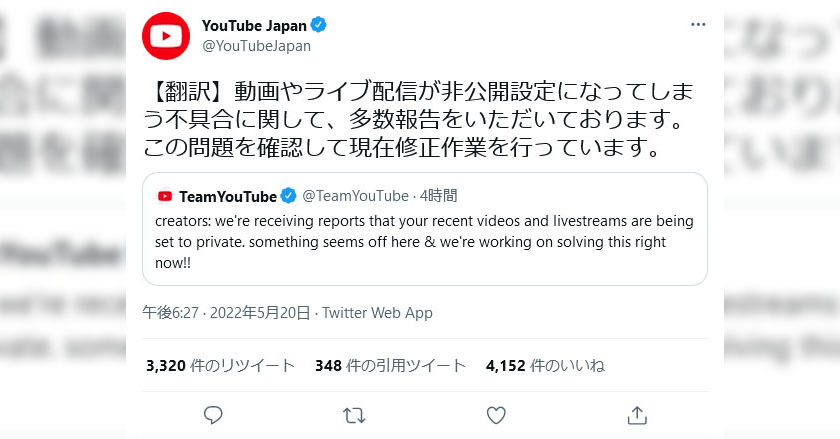Open the TeamYouTube name in quoted tweet
840x439 pixels.
[x=227, y=196]
